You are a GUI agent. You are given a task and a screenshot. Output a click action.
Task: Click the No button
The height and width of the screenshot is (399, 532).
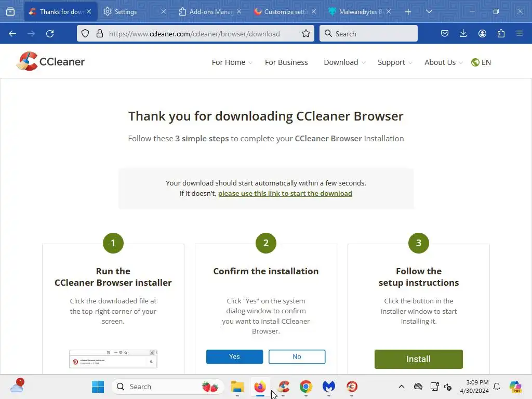(x=297, y=356)
